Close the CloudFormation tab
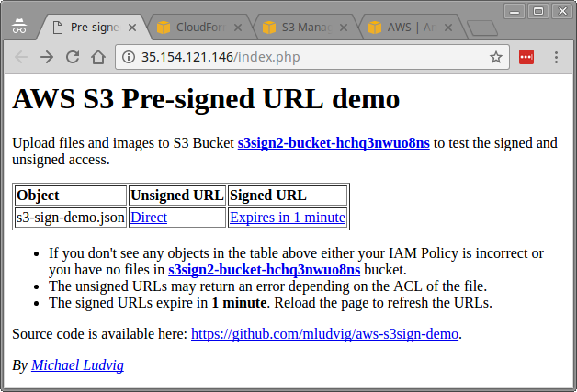Image resolution: width=577 pixels, height=392 pixels. pyautogui.click(x=238, y=28)
